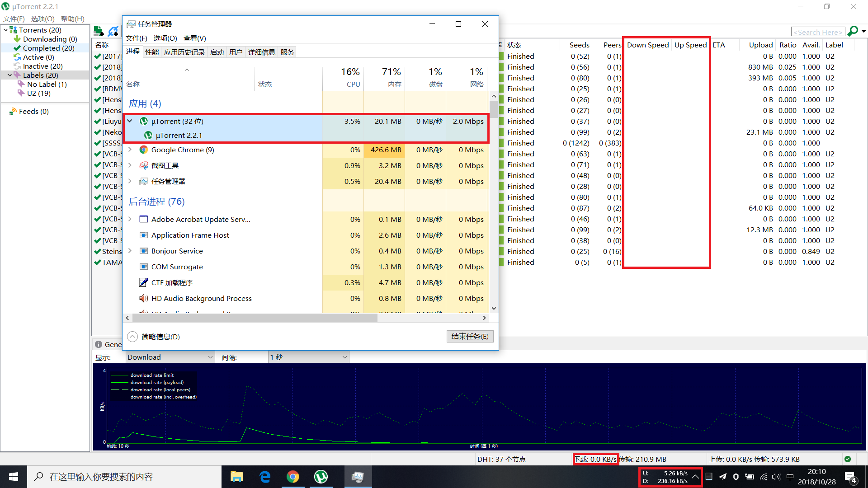Sort torrents by Ratio column
868x488 pixels.
pos(788,45)
